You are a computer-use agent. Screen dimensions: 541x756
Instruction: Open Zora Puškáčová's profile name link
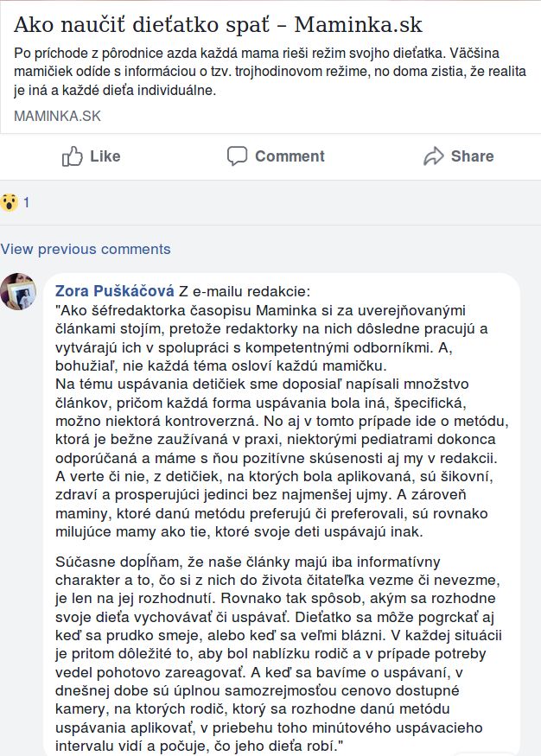(x=115, y=290)
